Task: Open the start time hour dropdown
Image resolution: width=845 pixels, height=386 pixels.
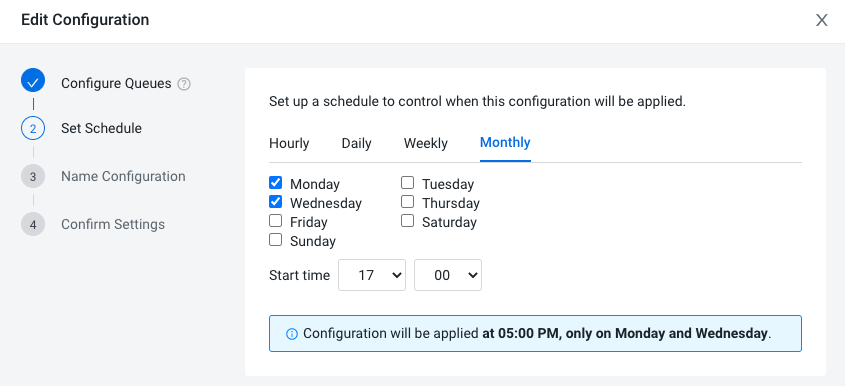Action: (x=372, y=275)
